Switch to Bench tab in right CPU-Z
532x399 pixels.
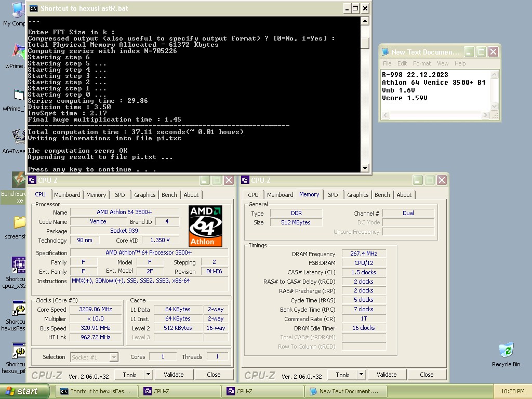point(382,195)
